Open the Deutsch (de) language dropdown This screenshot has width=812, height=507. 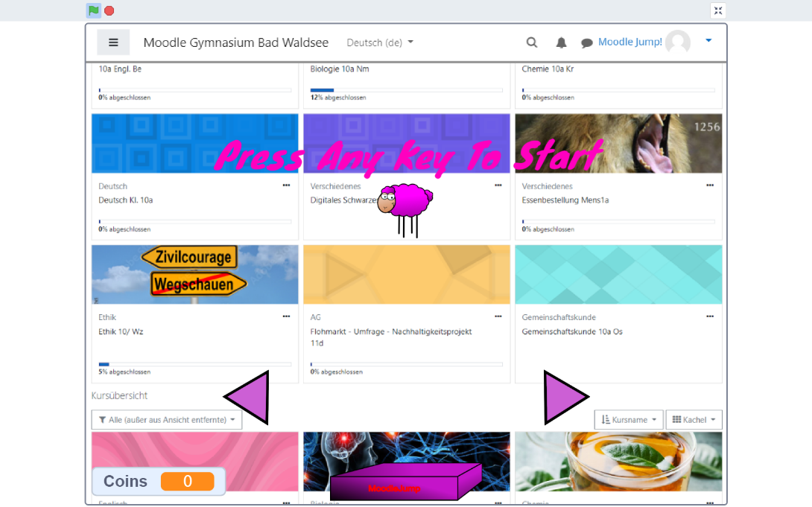coord(380,42)
